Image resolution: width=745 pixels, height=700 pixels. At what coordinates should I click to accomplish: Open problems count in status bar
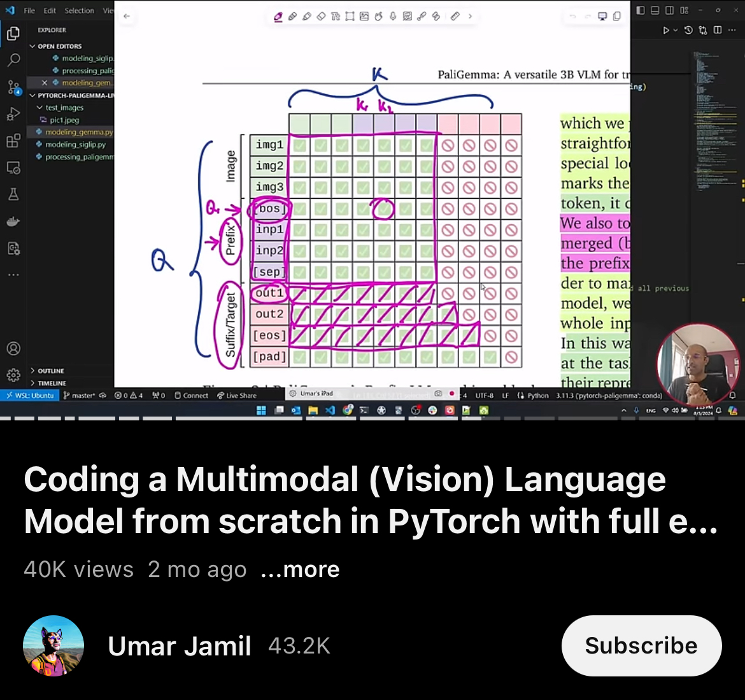click(128, 396)
